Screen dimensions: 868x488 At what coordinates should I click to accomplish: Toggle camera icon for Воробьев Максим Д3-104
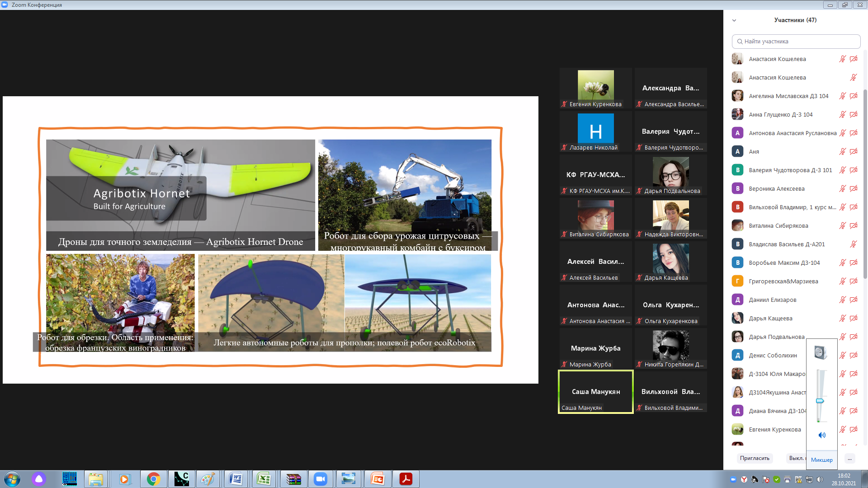854,263
